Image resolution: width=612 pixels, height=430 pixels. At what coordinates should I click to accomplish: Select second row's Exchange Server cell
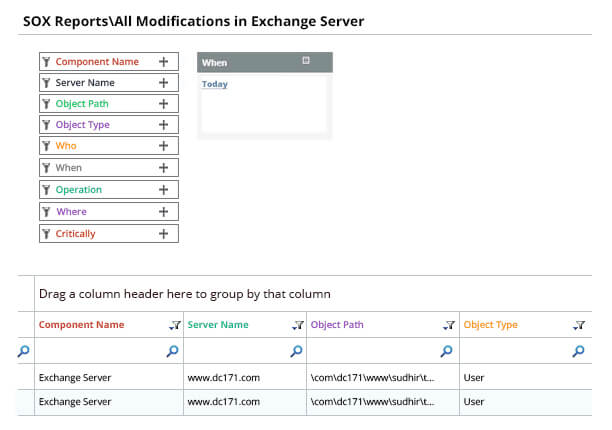coord(109,402)
